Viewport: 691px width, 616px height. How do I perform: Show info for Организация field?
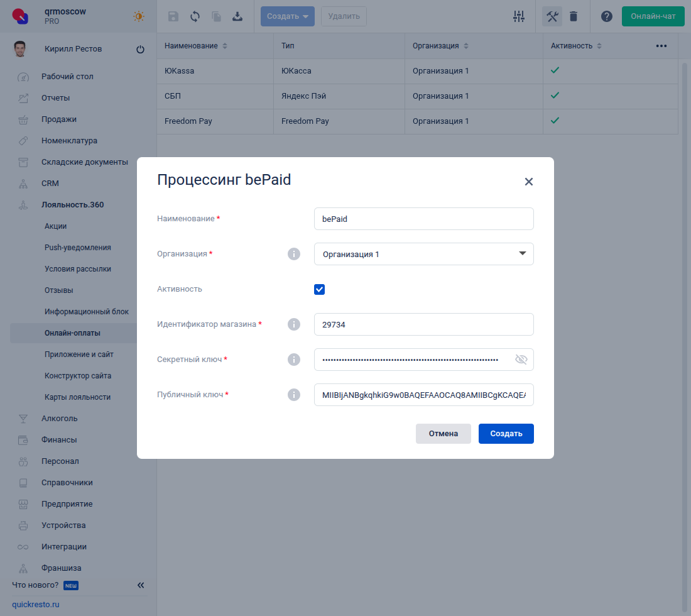coord(294,254)
